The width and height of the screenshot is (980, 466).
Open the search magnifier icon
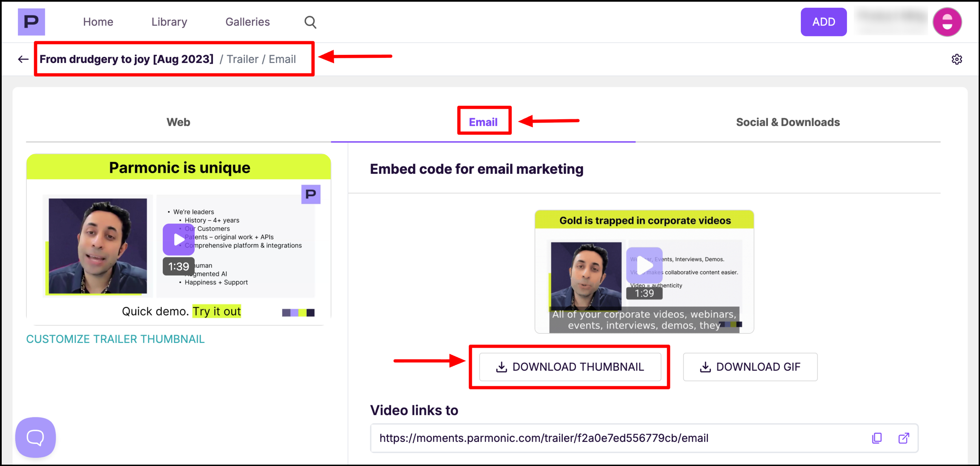[310, 22]
